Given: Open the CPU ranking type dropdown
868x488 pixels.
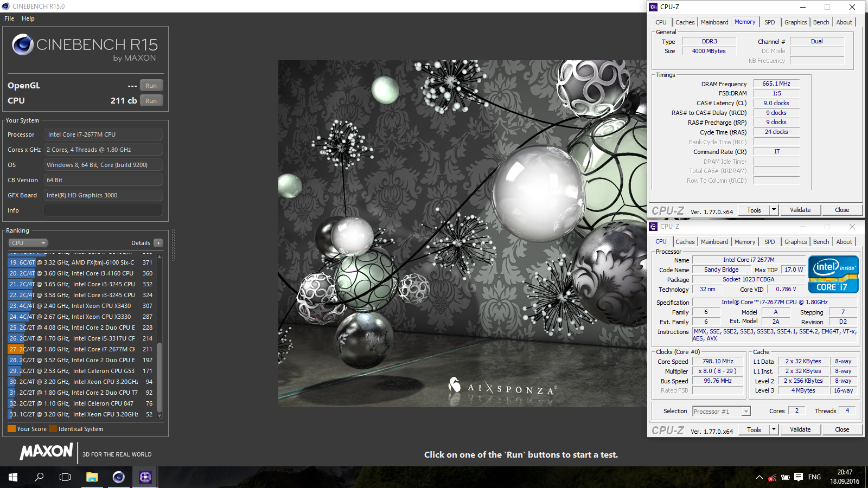Looking at the screenshot, I should pos(28,243).
